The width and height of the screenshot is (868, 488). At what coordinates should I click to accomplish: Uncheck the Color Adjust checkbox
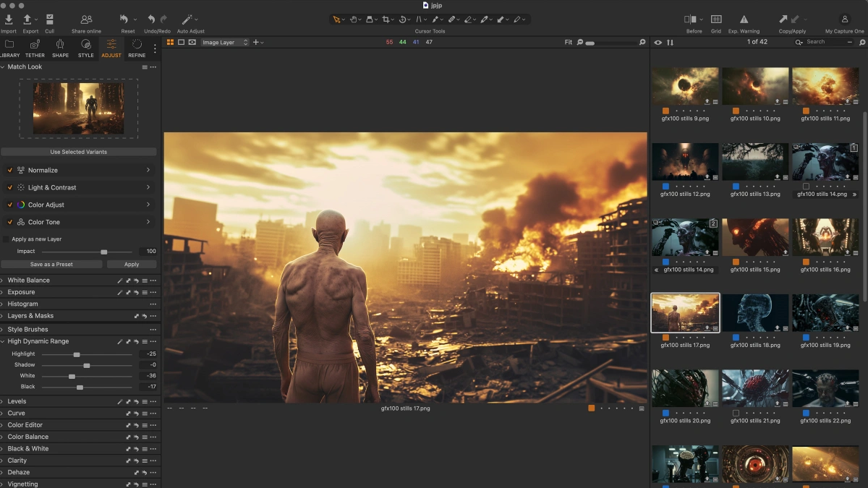click(10, 205)
